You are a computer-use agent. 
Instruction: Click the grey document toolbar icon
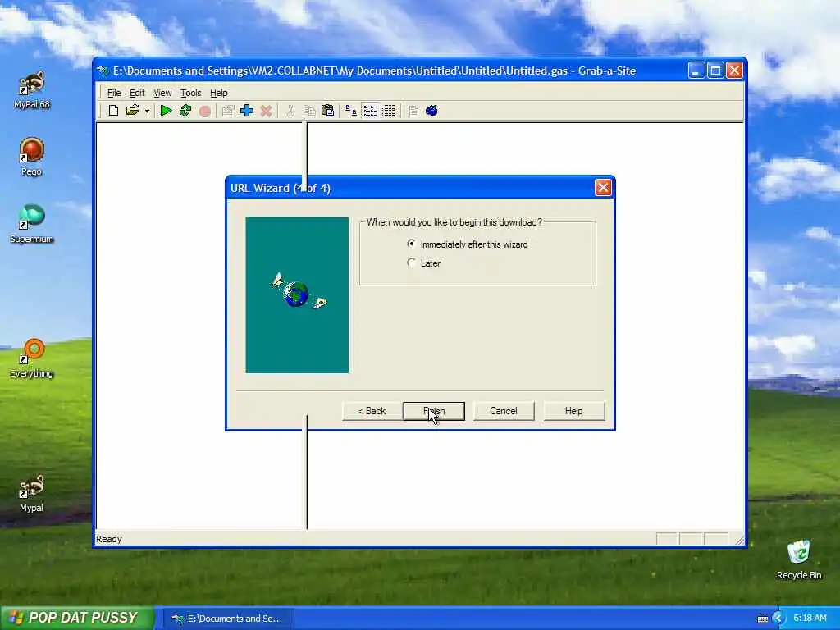(x=413, y=111)
